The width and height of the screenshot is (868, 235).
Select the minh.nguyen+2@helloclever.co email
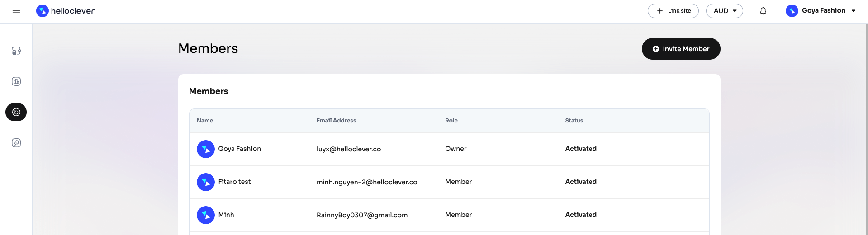366,182
